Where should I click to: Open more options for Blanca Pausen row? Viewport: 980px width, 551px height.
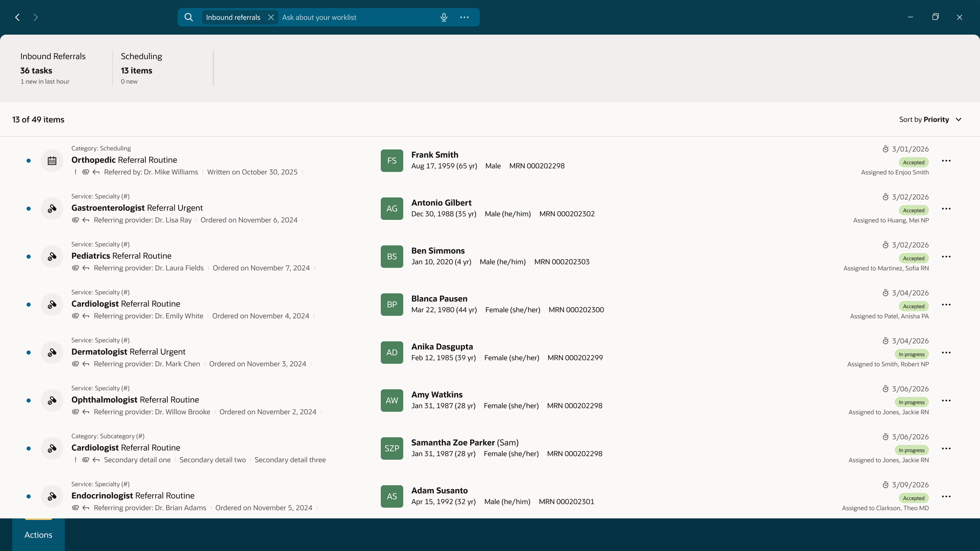[x=946, y=304]
